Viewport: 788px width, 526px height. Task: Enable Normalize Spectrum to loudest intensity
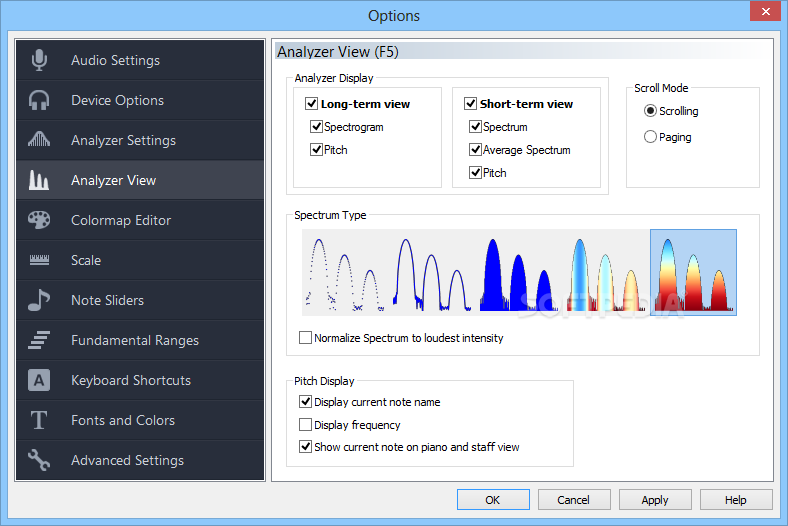305,338
